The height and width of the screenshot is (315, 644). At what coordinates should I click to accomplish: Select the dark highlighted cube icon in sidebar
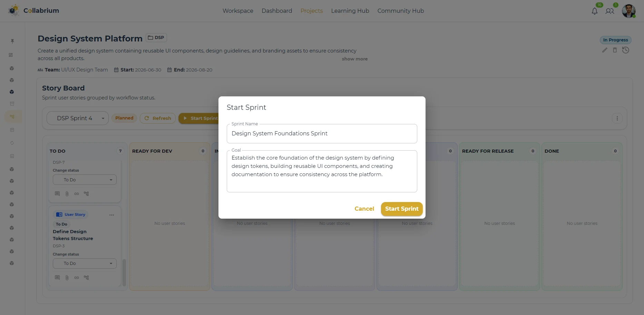pos(12,92)
